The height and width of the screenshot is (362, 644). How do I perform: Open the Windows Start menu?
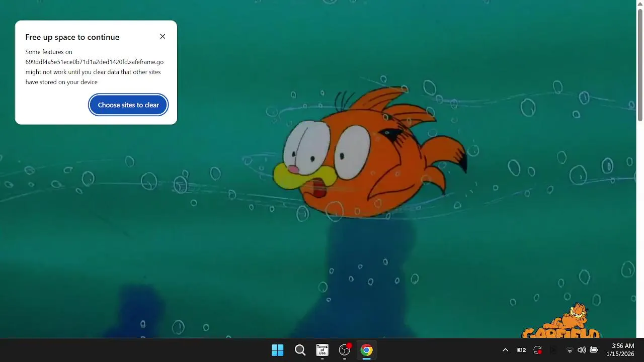tap(277, 350)
